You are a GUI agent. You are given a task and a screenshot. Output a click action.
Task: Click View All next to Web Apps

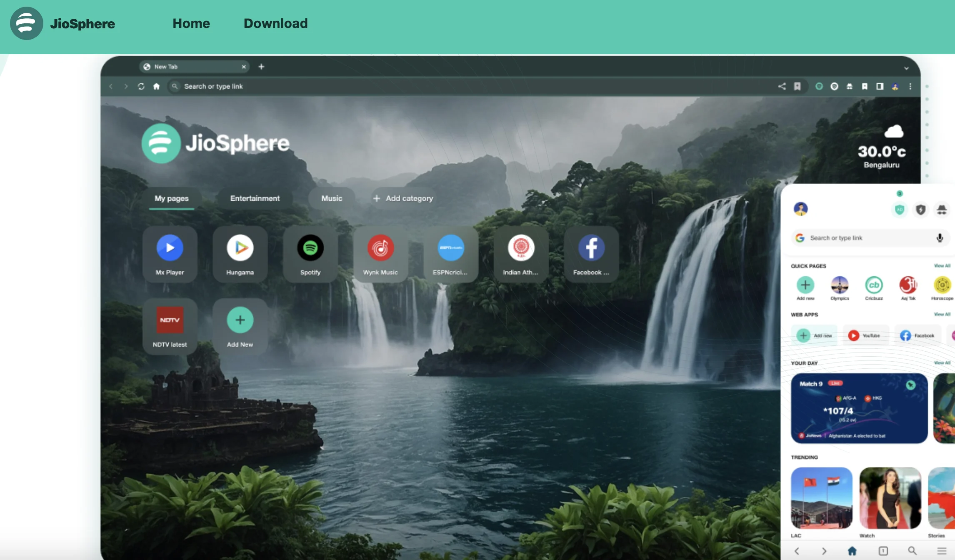(x=942, y=315)
